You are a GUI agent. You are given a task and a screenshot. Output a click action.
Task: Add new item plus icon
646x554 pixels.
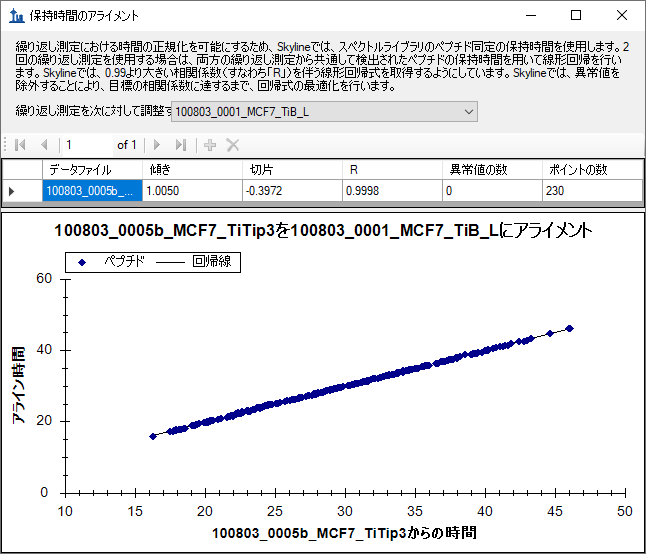point(210,145)
